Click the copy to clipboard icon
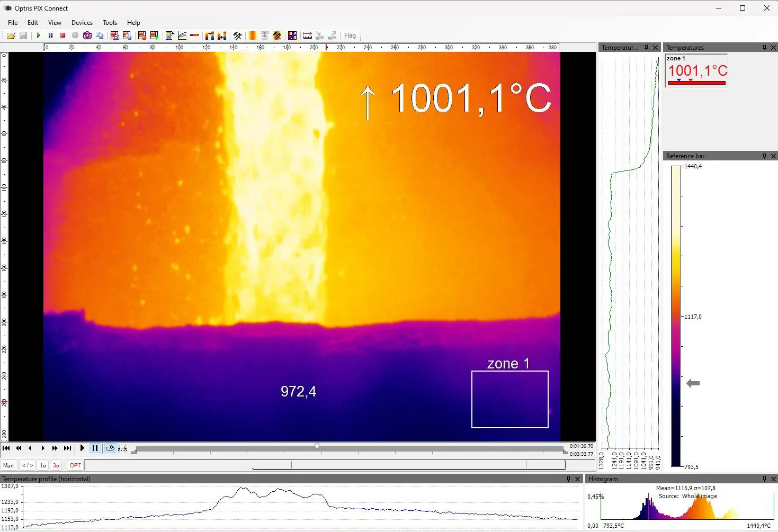Image resolution: width=778 pixels, height=532 pixels. (x=100, y=35)
